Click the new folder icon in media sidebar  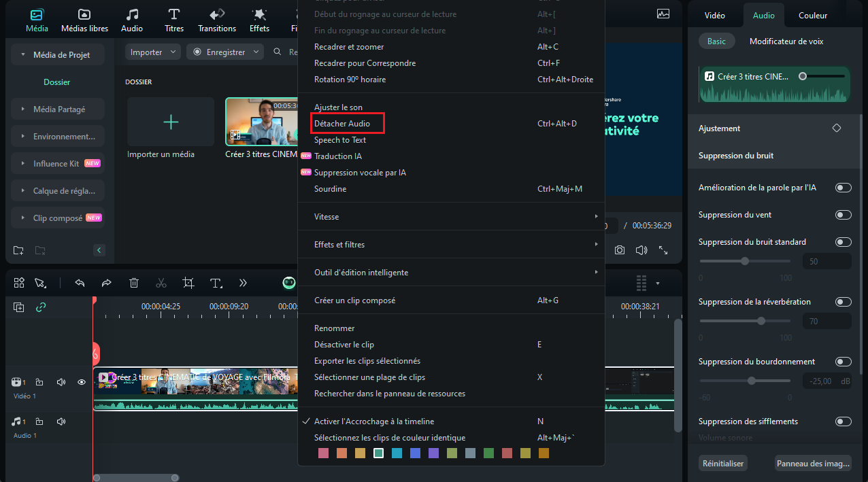pyautogui.click(x=18, y=250)
